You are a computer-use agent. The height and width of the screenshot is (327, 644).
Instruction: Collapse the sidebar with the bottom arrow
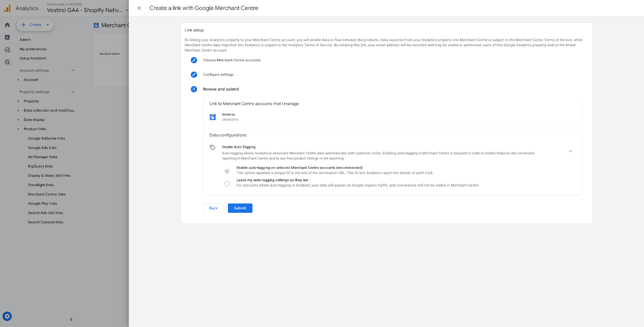click(x=71, y=319)
